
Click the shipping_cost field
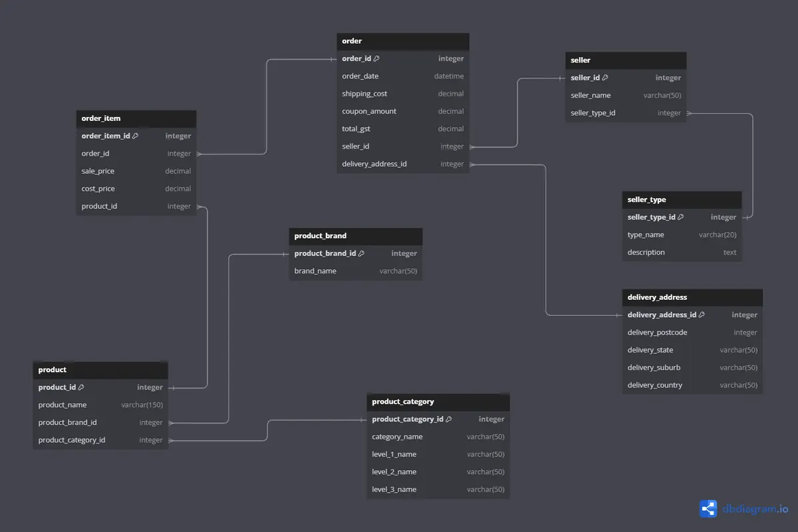[403, 94]
